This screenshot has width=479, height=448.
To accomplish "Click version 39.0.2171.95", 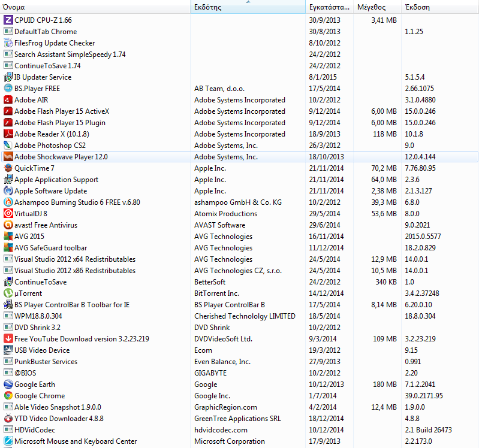I will click(424, 396).
